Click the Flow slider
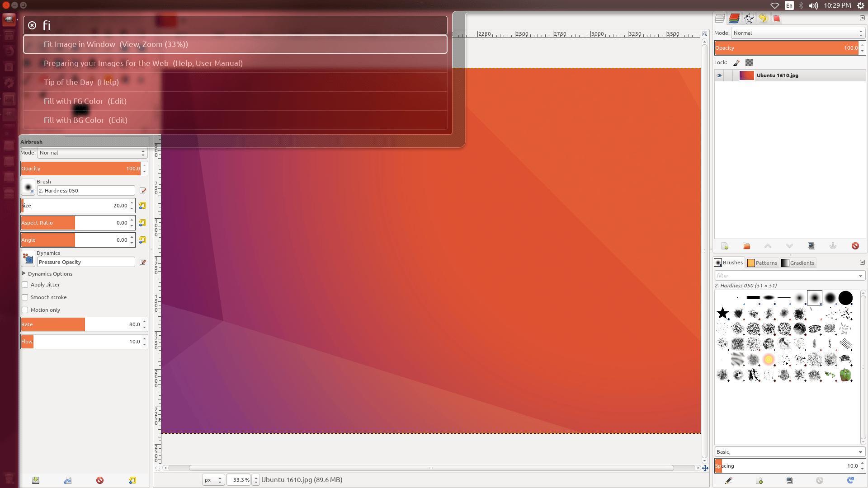The height and width of the screenshot is (488, 868). [x=81, y=342]
